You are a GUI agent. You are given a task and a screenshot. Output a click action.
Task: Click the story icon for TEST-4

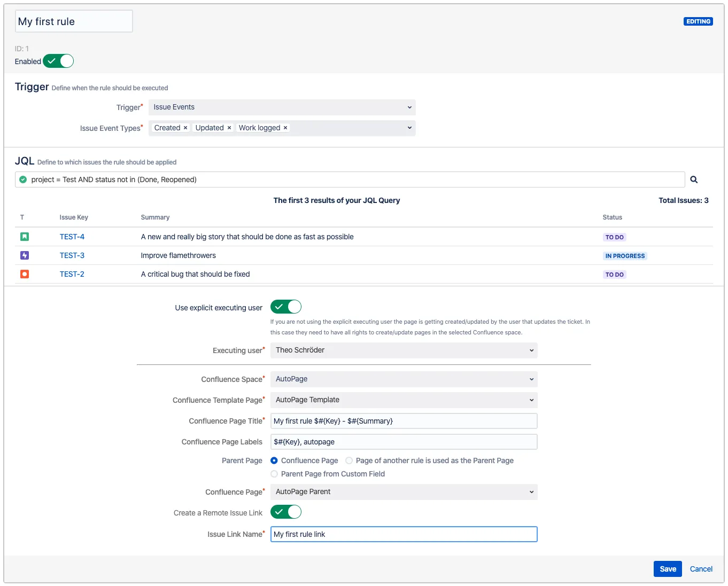pyautogui.click(x=25, y=237)
